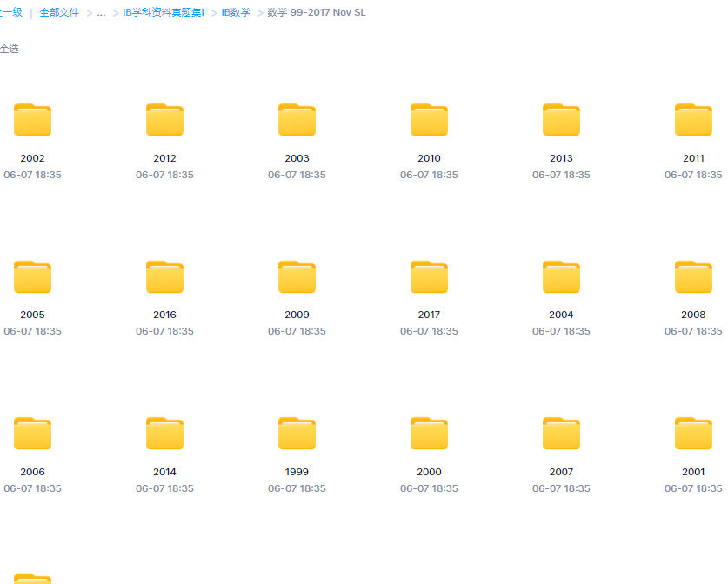
Task: Click the 1999 folder name label
Action: (297, 472)
